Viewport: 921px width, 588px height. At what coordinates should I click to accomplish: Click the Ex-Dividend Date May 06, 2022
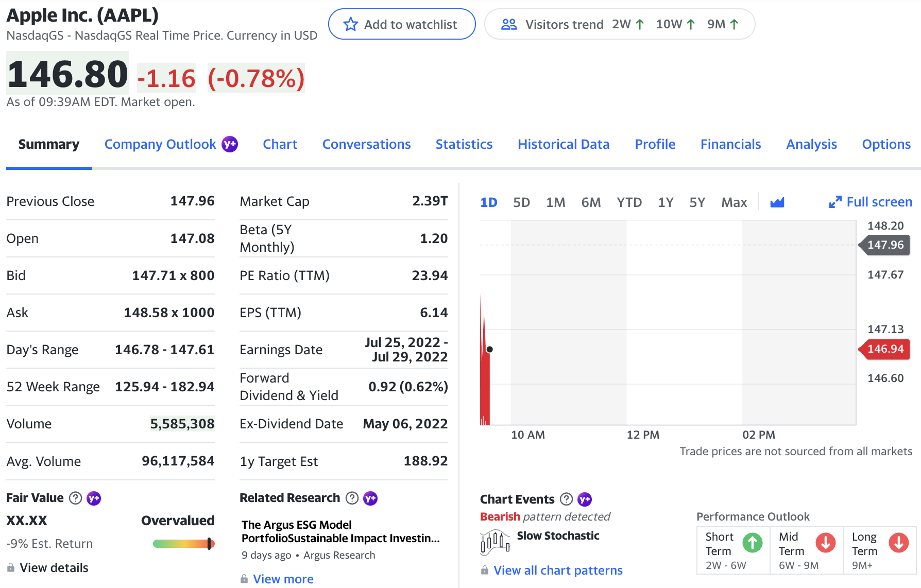405,424
